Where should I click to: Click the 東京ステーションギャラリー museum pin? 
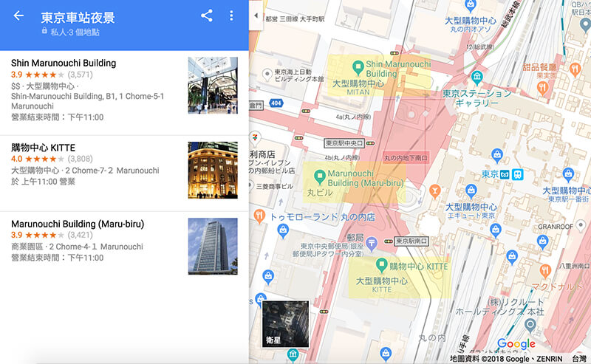476,78
